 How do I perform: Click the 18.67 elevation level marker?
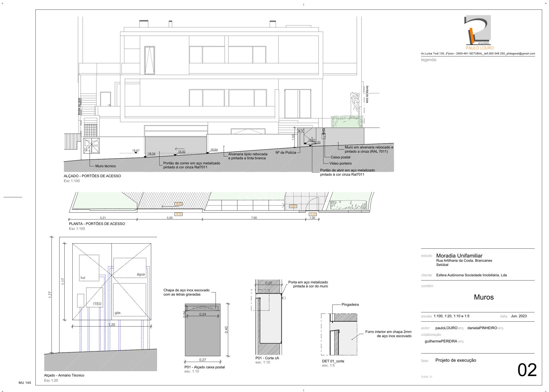[136, 151]
